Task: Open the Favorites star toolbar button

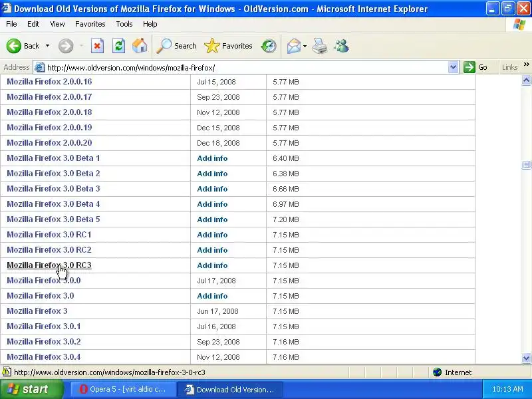Action: pos(228,46)
